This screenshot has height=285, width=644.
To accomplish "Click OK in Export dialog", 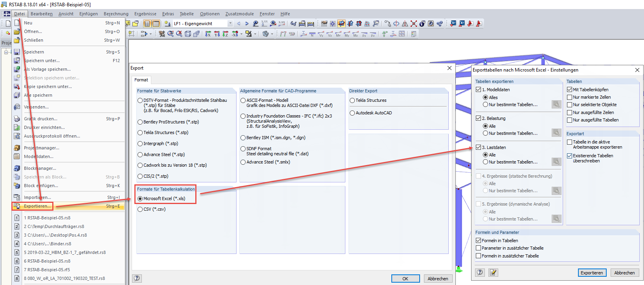I will tap(405, 278).
